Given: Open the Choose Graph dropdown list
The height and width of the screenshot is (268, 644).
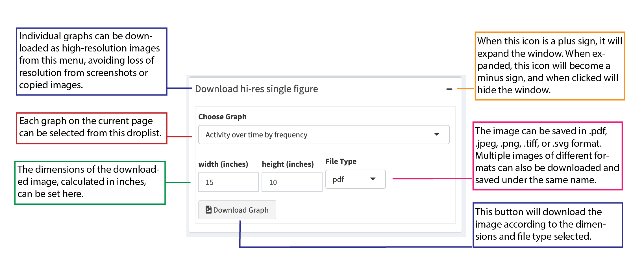Looking at the screenshot, I should pos(323,135).
